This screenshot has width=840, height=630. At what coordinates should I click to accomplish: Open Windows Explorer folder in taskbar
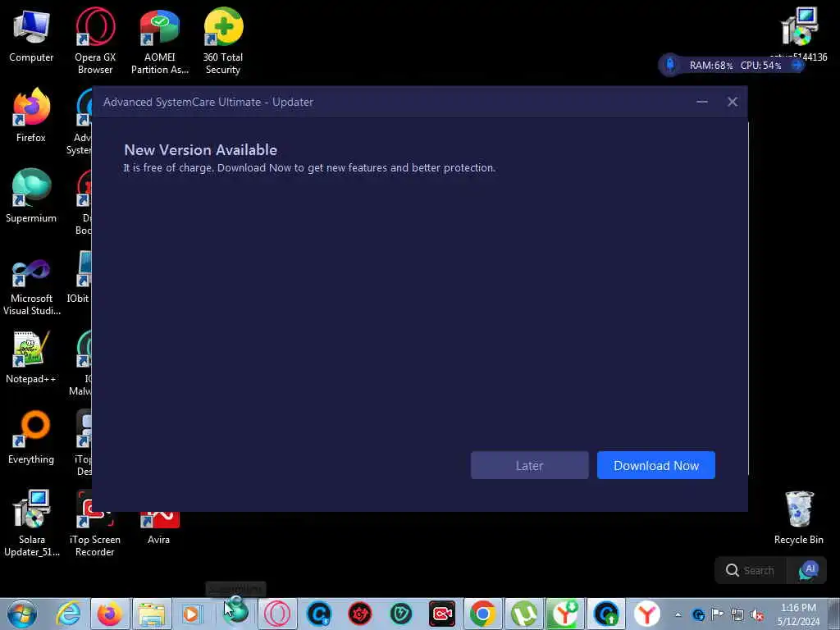(152, 614)
